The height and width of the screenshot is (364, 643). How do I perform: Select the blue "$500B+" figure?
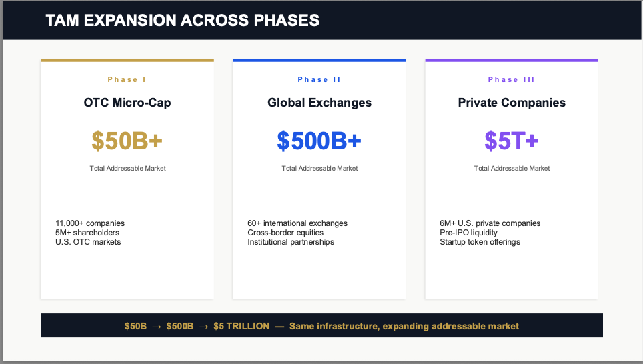tap(319, 141)
